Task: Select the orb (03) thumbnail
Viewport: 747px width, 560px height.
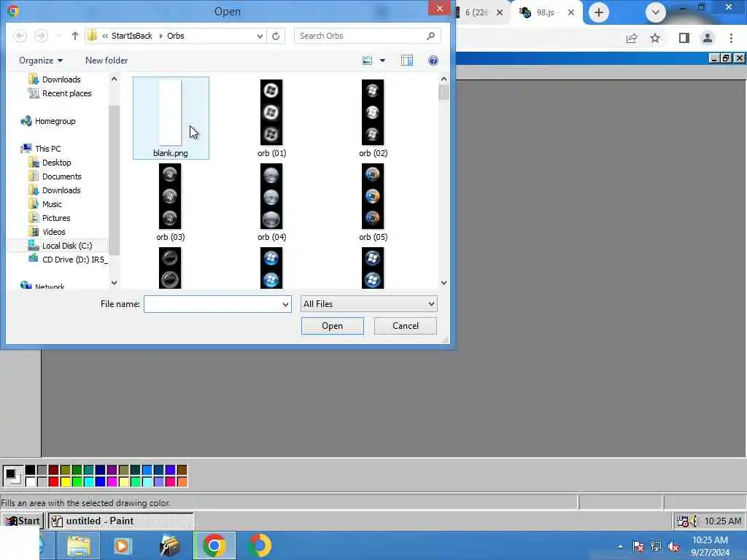Action: [x=170, y=196]
